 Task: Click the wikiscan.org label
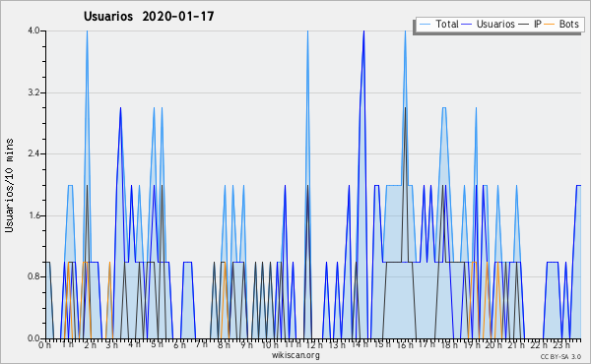pos(295,355)
